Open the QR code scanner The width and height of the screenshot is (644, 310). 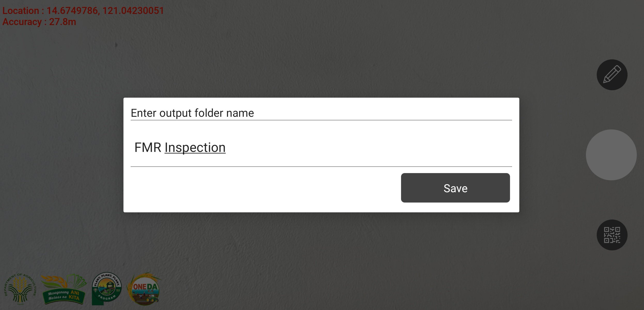point(612,235)
